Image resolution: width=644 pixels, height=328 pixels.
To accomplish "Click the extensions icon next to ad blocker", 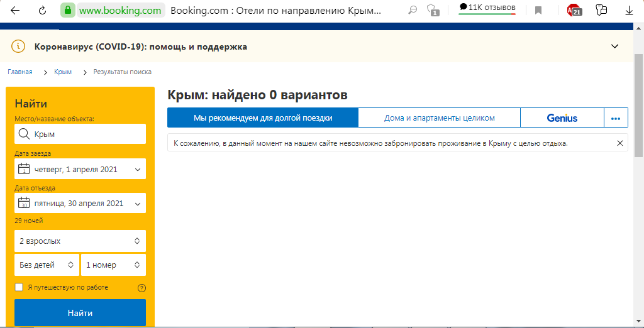I will coord(601,10).
